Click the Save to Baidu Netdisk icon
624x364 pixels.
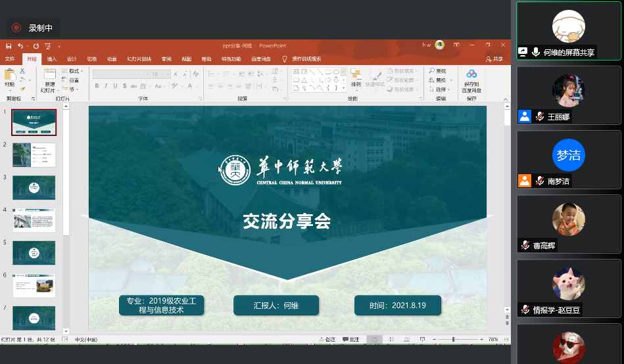coord(471,74)
